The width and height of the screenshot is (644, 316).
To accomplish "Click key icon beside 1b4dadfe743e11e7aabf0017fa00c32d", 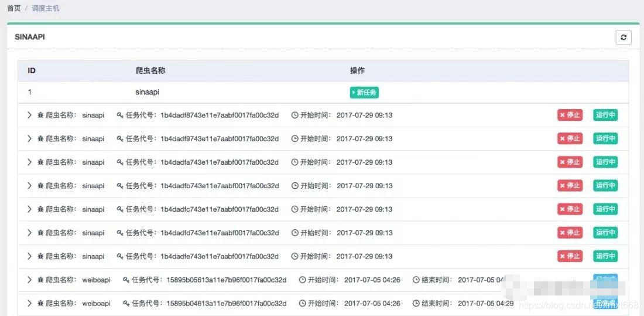I will click(x=120, y=256).
